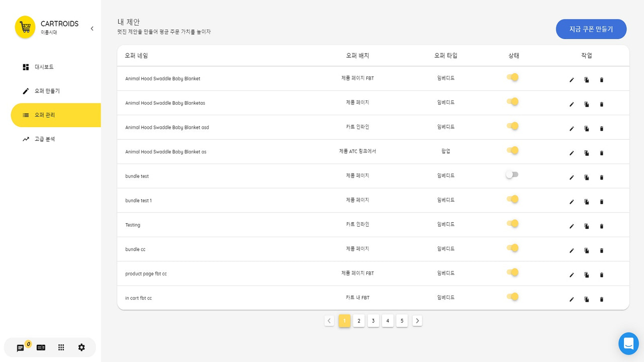Click the 제품 ATC 링크에서 placement cell
The image size is (644, 362).
pos(358,151)
